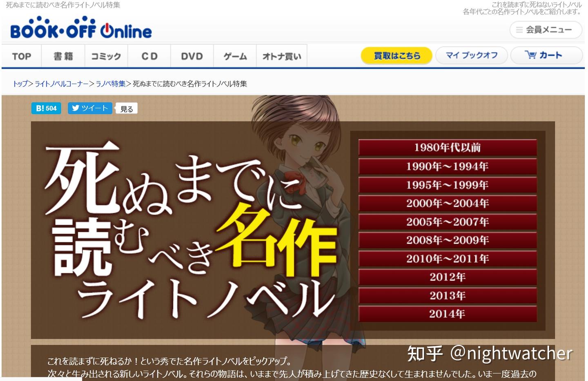Click the Hatena bookmark B! 504 button
This screenshot has width=588, height=381.
[x=46, y=108]
